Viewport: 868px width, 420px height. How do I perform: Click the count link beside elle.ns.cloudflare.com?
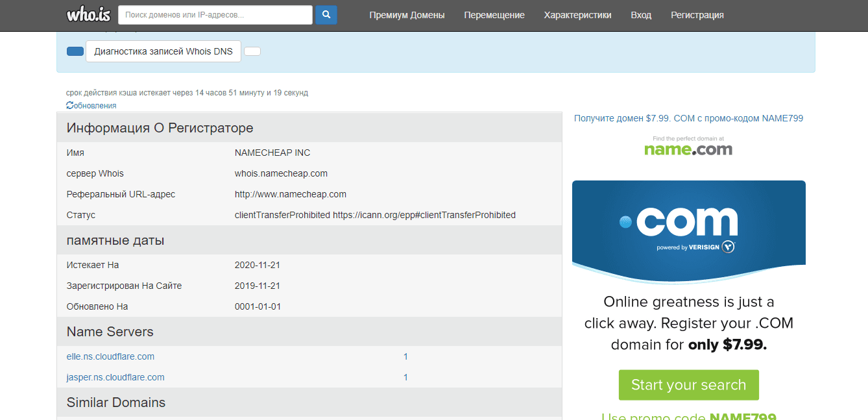coord(405,356)
